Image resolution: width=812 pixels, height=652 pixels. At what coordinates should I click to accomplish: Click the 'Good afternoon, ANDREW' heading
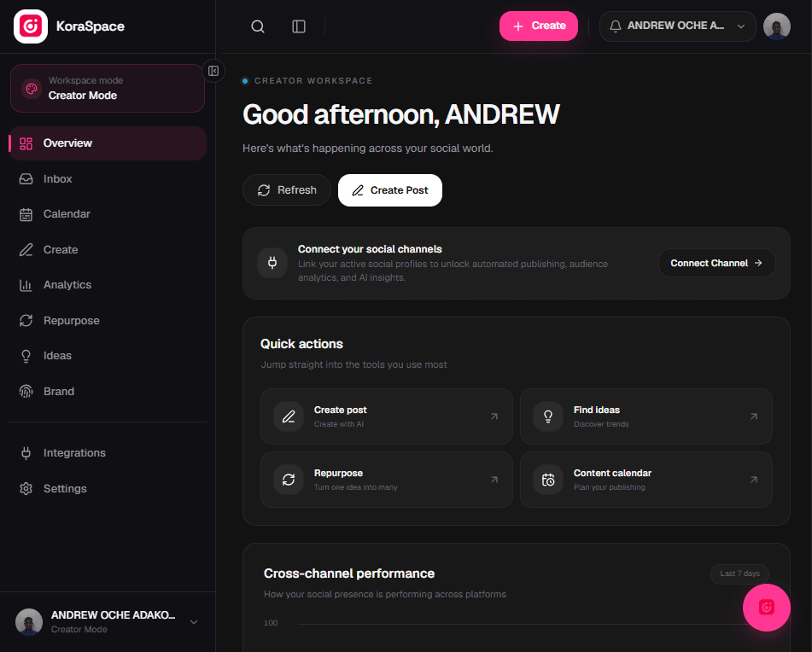[x=401, y=115]
